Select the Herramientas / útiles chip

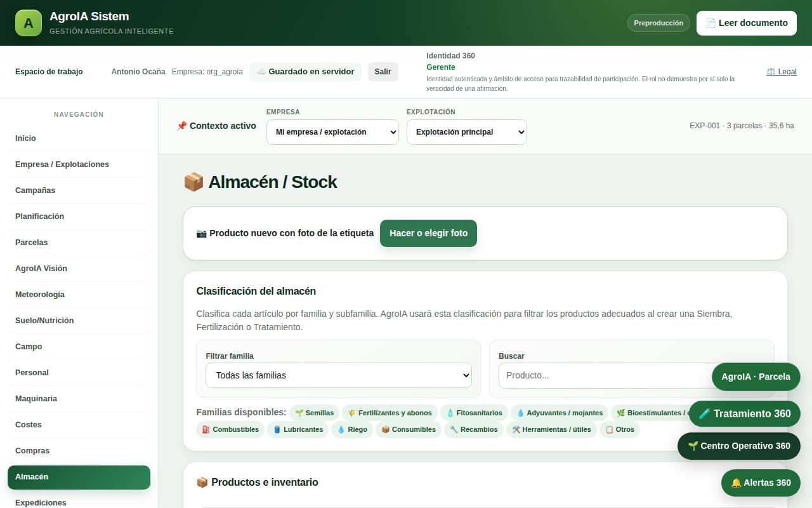[x=551, y=429]
